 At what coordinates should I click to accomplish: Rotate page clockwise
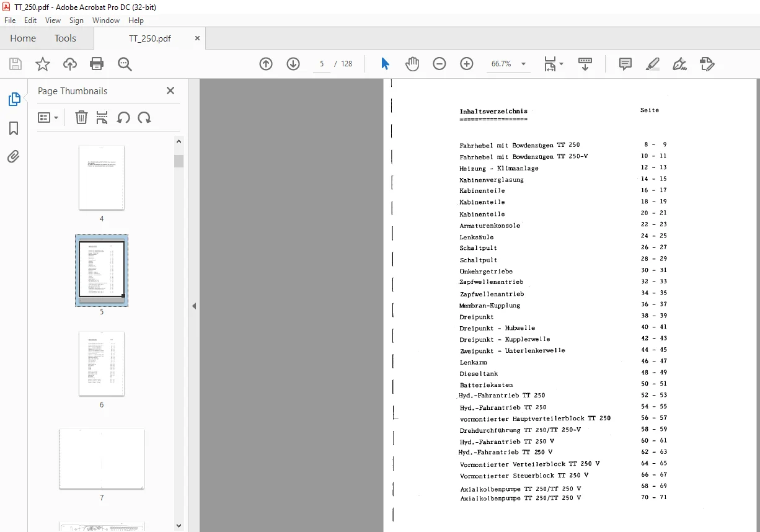[144, 117]
